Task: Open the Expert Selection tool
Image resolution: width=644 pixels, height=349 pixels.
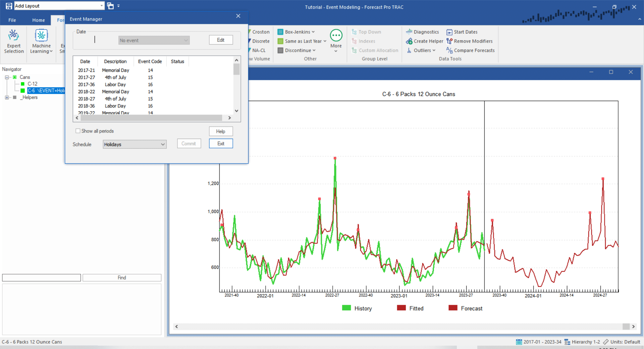Action: 14,41
